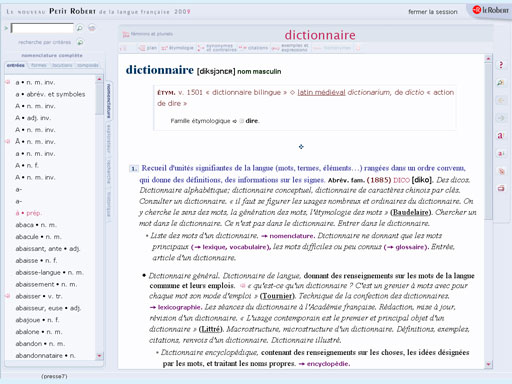
Task: Go forward with the right arrow icon
Action: pyautogui.click(x=501, y=118)
